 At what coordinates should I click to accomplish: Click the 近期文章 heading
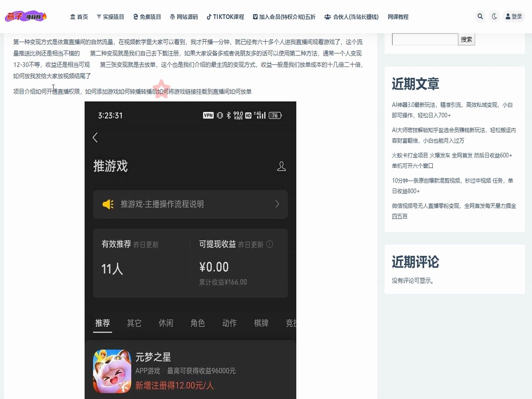[x=415, y=84]
